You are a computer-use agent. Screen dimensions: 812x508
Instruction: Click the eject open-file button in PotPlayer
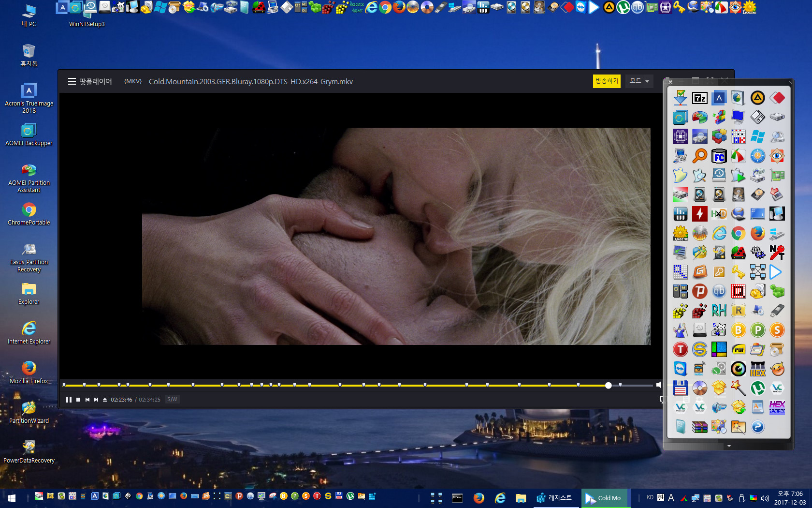tap(105, 400)
